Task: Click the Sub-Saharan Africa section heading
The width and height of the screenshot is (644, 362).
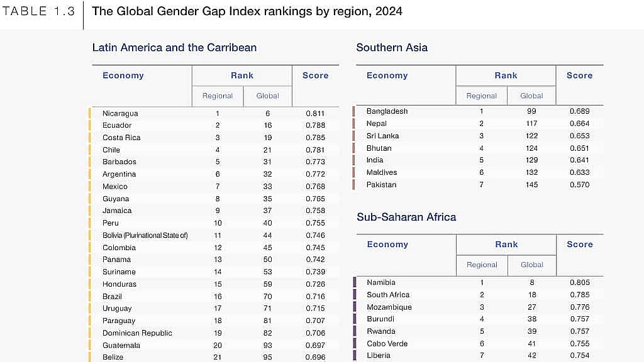Action: click(406, 217)
